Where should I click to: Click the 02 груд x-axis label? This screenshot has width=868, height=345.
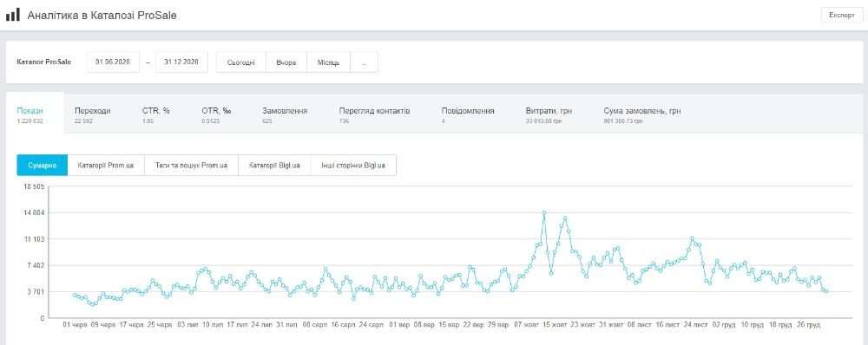click(723, 326)
